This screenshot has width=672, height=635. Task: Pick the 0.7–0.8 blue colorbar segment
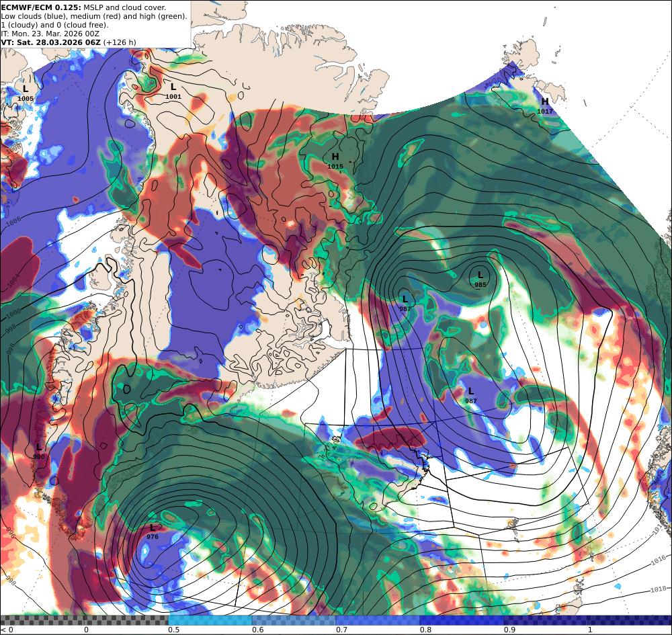pos(378,620)
